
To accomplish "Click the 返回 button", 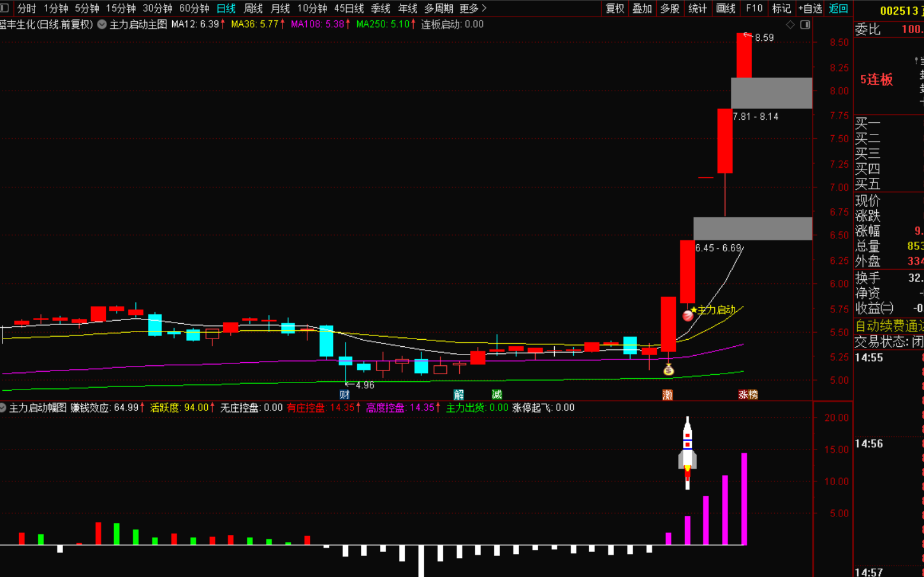I will pyautogui.click(x=838, y=8).
